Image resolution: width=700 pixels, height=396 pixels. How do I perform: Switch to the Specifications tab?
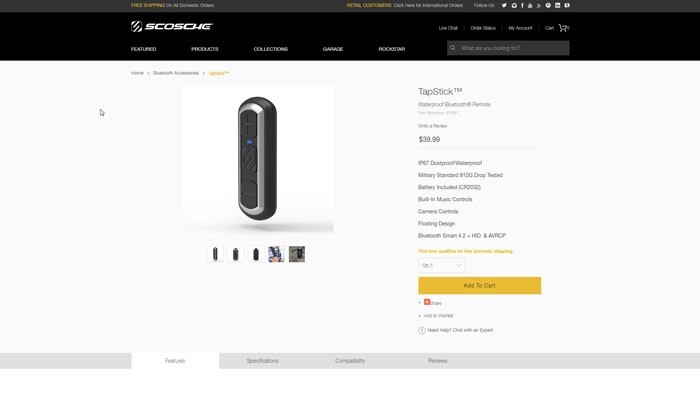(262, 361)
